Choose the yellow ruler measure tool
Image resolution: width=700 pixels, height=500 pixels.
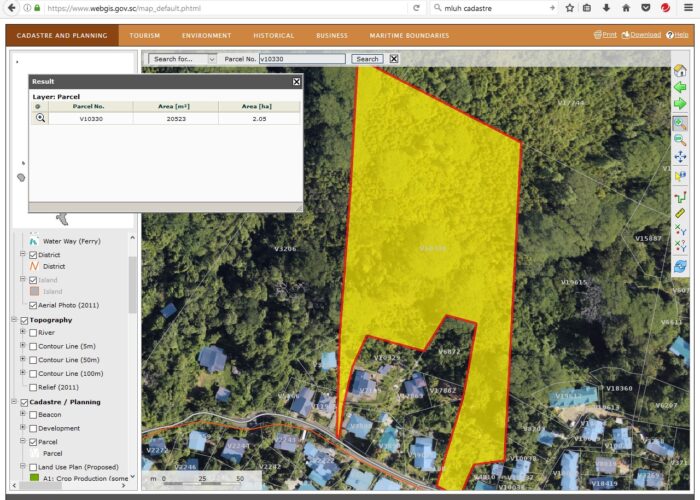[x=680, y=213]
